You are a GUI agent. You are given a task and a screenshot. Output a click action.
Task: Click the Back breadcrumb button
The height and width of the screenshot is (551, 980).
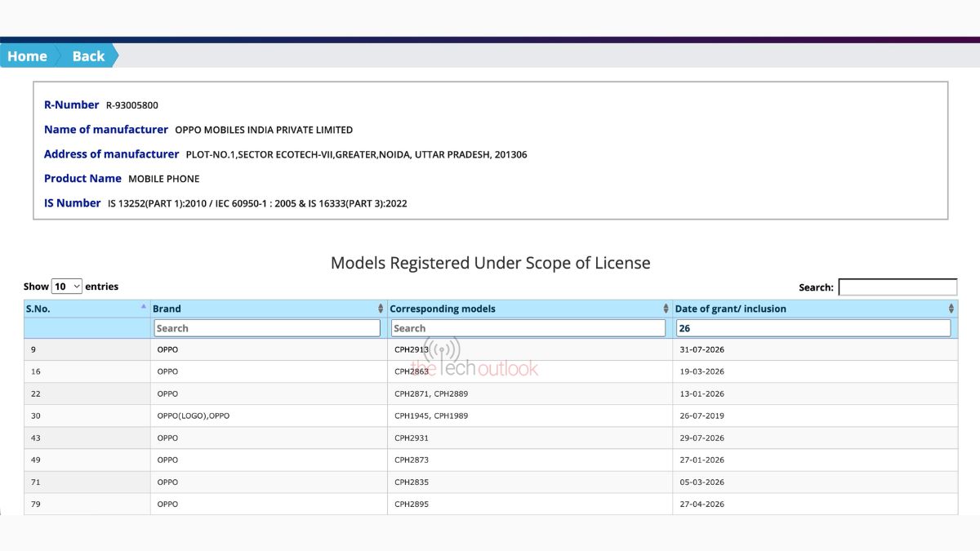pyautogui.click(x=88, y=56)
